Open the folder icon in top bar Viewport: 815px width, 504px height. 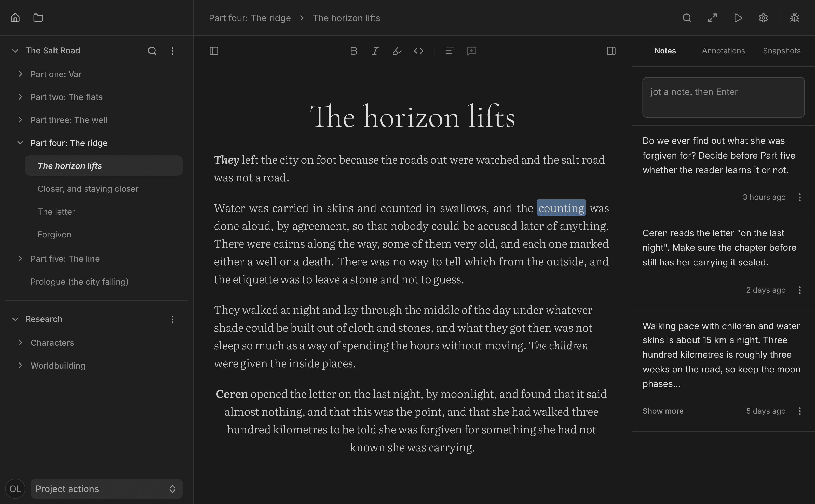pos(38,18)
